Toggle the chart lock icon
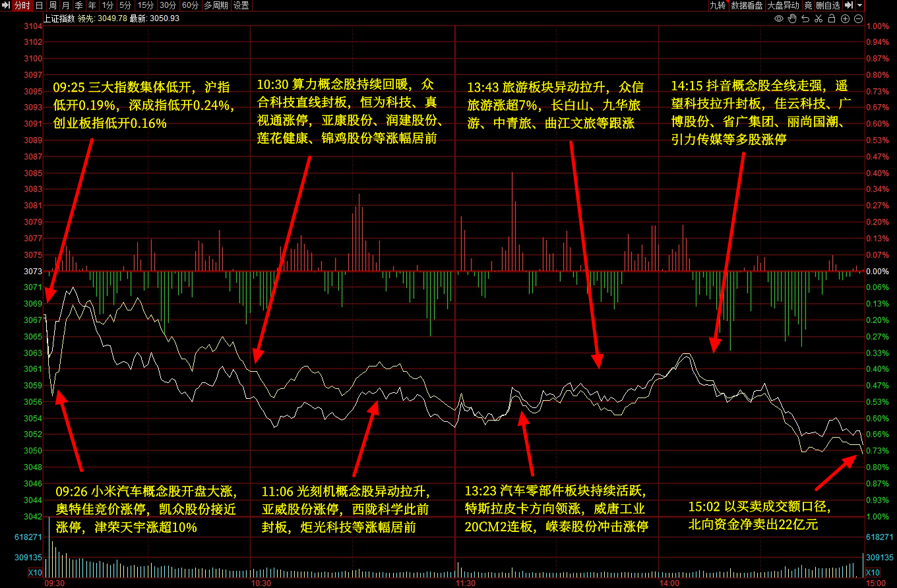Screen dimensions: 897x588 (832, 18)
